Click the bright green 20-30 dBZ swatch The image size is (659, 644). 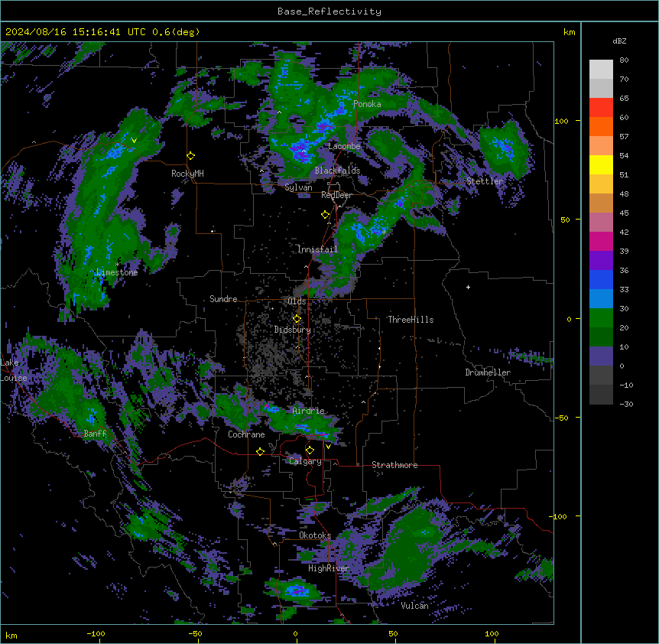[x=601, y=318]
